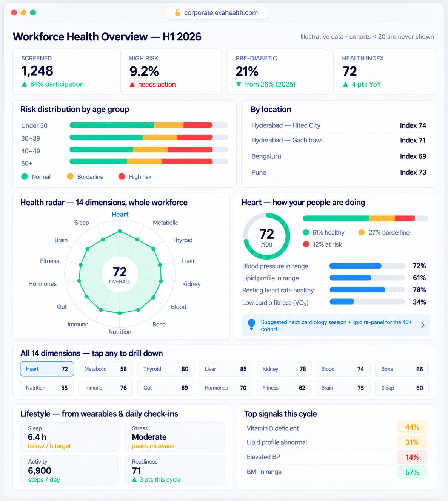This screenshot has width=448, height=501.
Task: Open the High Risk 9.2% card
Action: click(x=171, y=72)
